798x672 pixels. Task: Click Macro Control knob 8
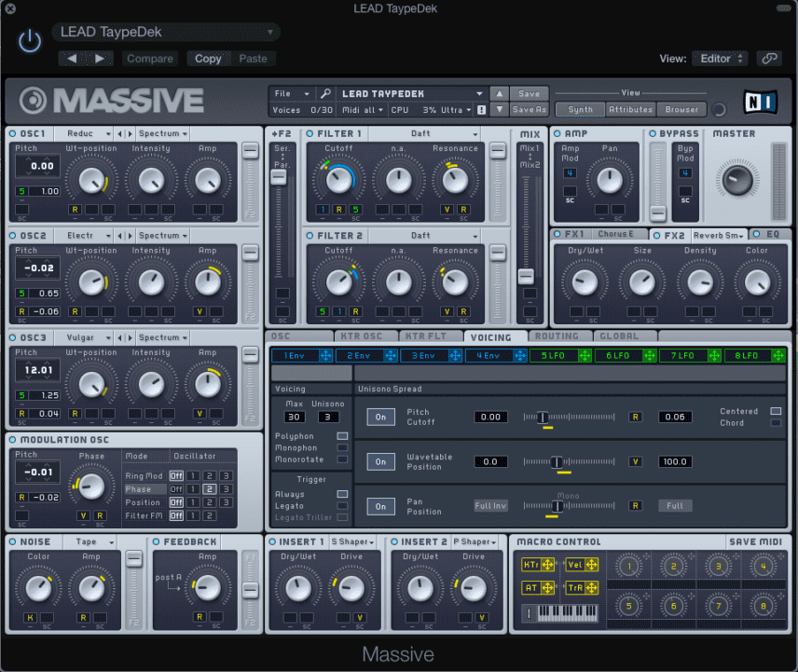click(x=764, y=606)
